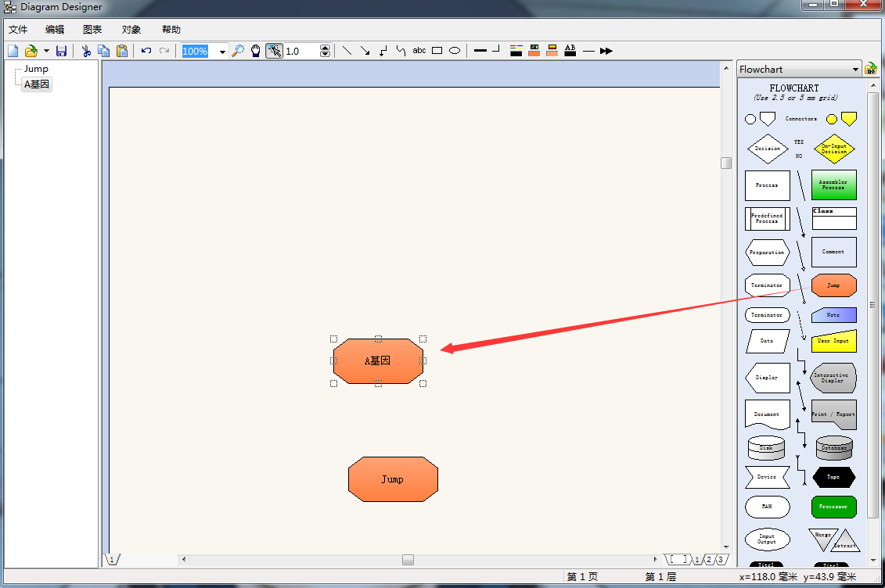Pick the green Processor shape in palette

tap(833, 507)
